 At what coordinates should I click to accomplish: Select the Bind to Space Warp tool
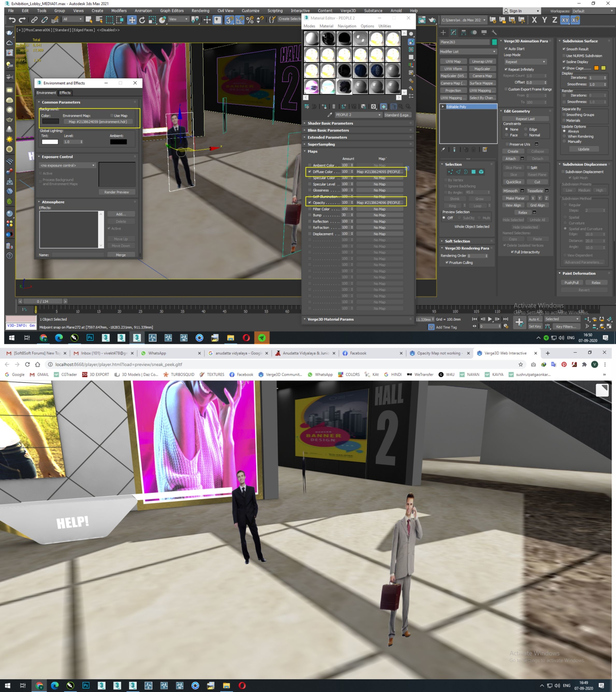[x=55, y=20]
